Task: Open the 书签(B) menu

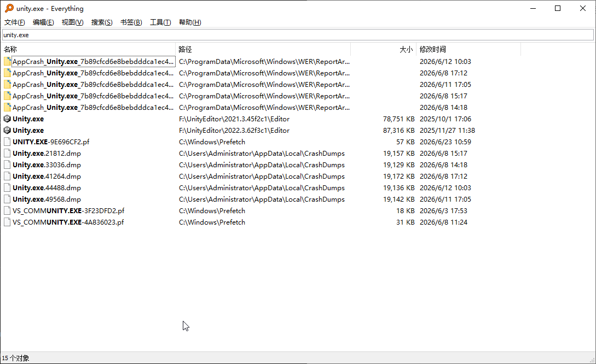Action: click(131, 22)
